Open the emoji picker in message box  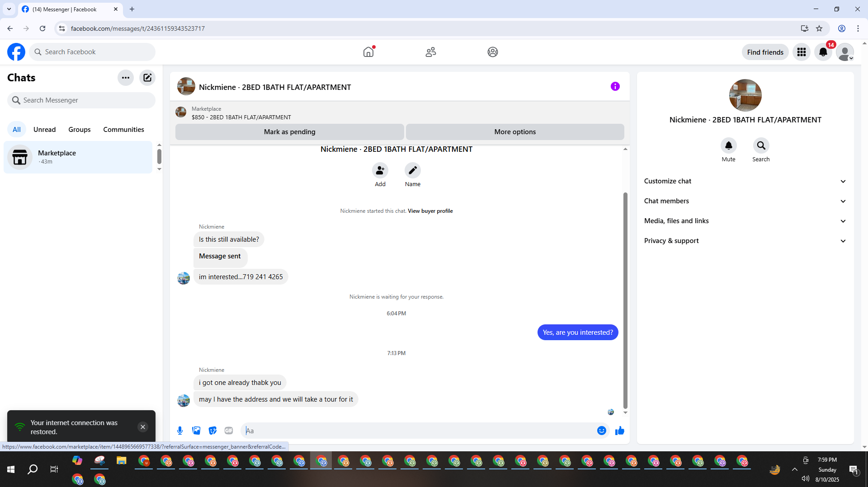click(602, 431)
